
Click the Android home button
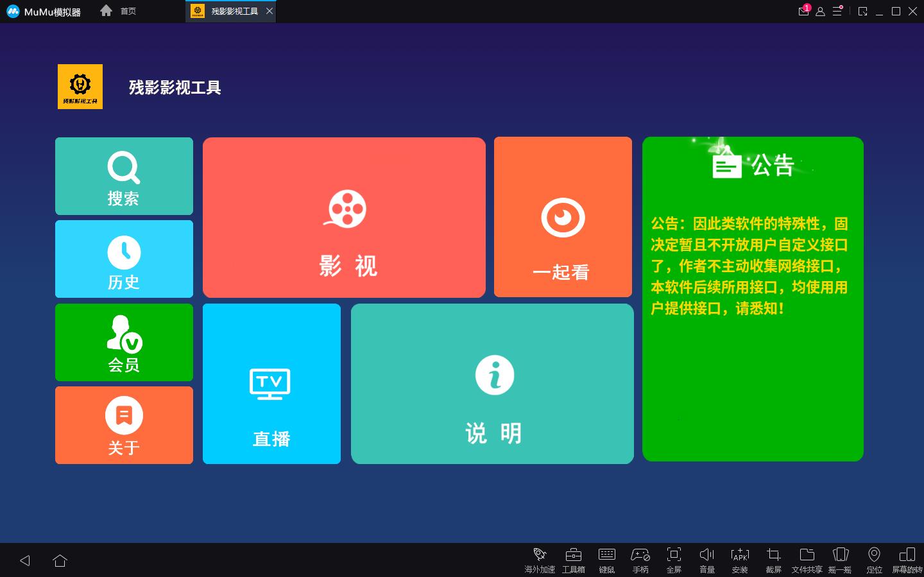tap(60, 560)
